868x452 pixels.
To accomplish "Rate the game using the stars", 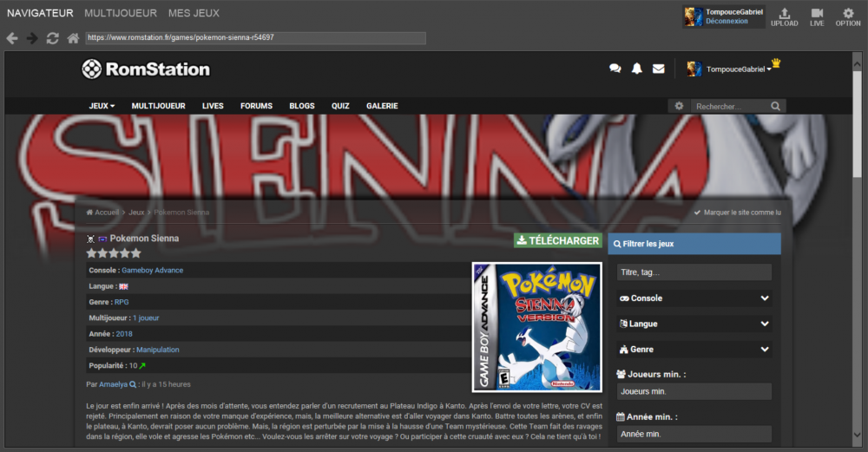I will [113, 253].
